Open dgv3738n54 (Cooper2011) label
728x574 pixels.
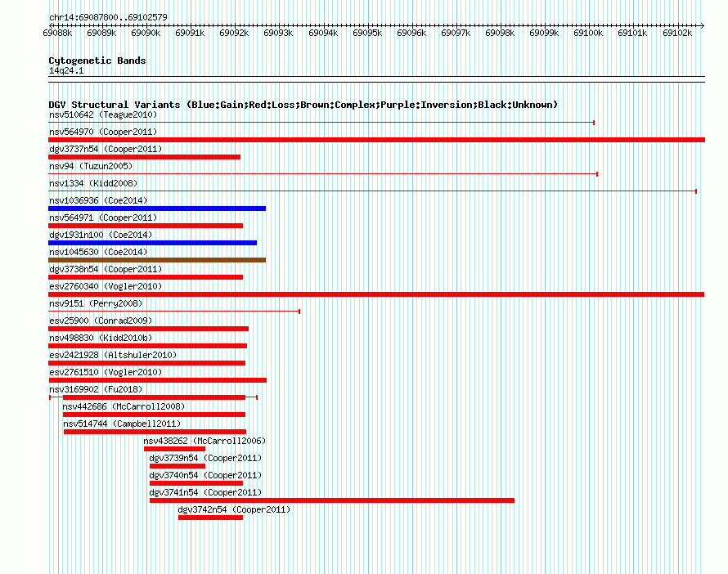(x=106, y=269)
